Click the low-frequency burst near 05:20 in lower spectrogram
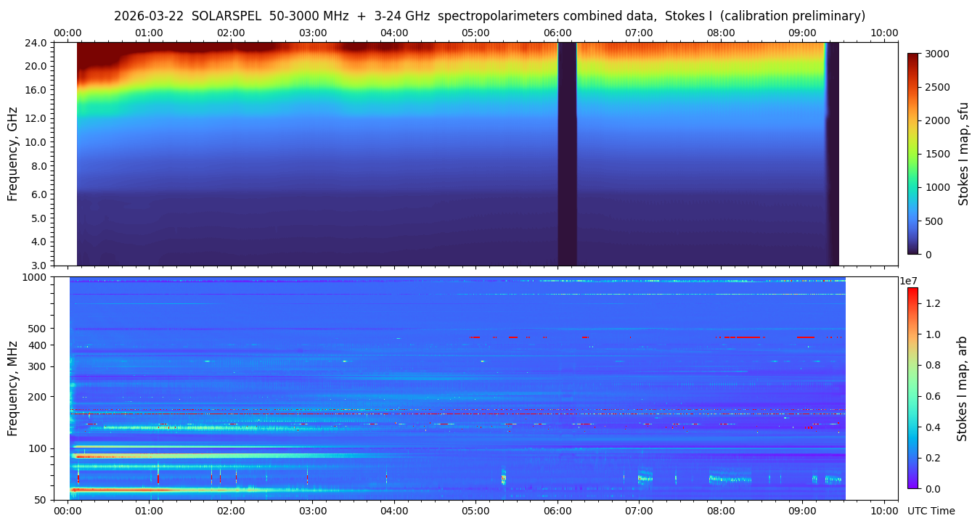 pos(503,478)
